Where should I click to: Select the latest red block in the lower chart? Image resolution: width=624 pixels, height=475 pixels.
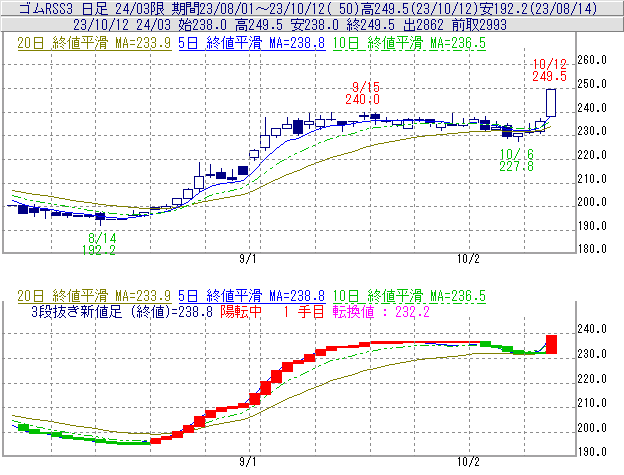(x=551, y=345)
